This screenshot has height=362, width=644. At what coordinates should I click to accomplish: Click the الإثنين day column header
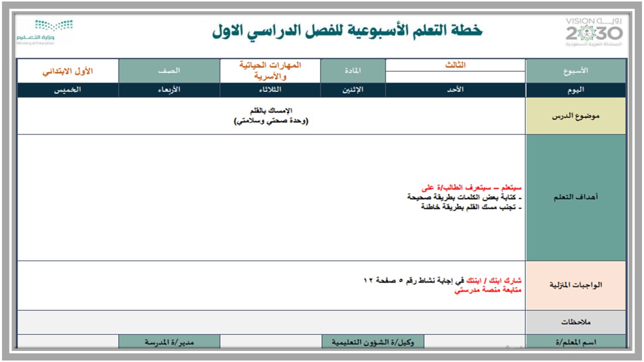tap(353, 90)
